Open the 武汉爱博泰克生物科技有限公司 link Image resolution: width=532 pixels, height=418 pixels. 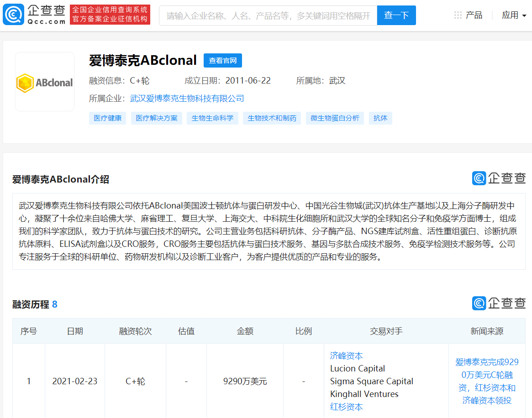187,99
